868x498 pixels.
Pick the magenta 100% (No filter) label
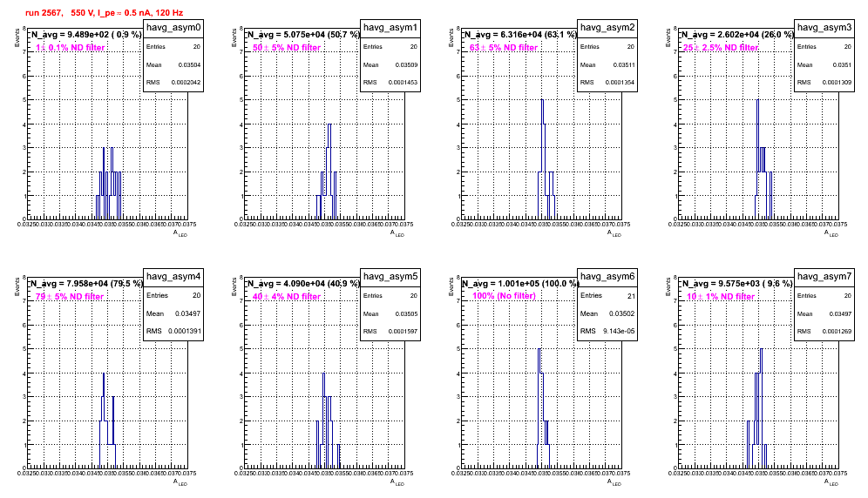(505, 296)
